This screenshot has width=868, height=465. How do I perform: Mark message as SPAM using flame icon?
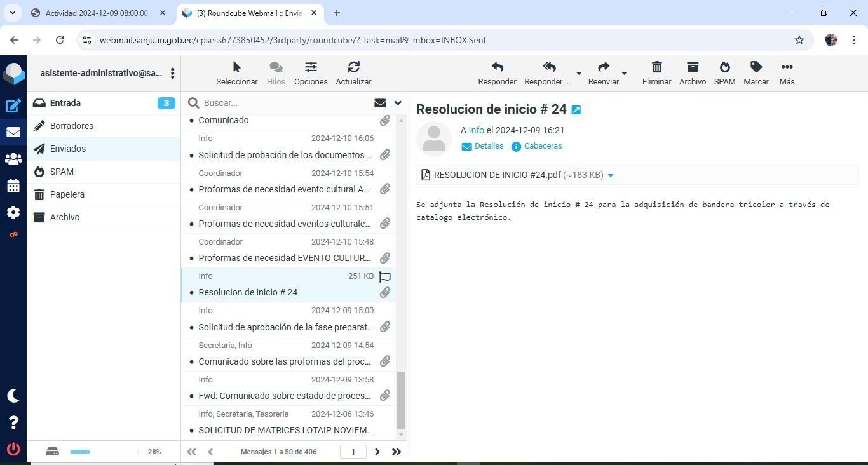click(724, 67)
